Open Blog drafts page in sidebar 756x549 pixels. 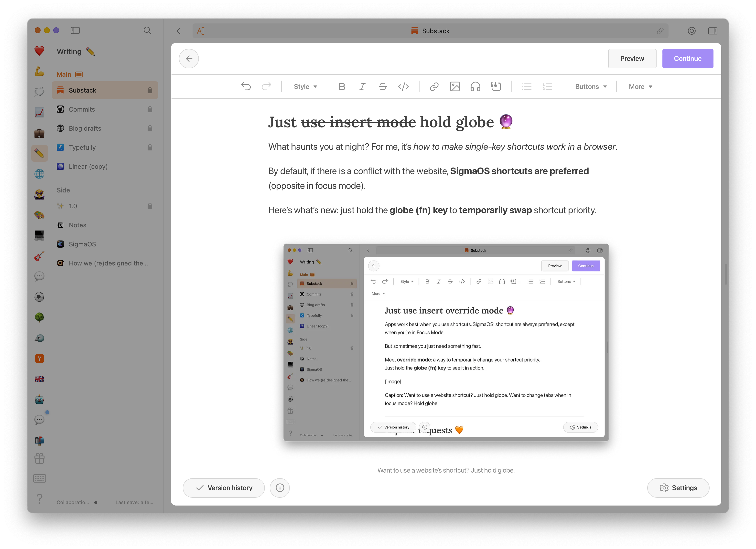pyautogui.click(x=85, y=128)
